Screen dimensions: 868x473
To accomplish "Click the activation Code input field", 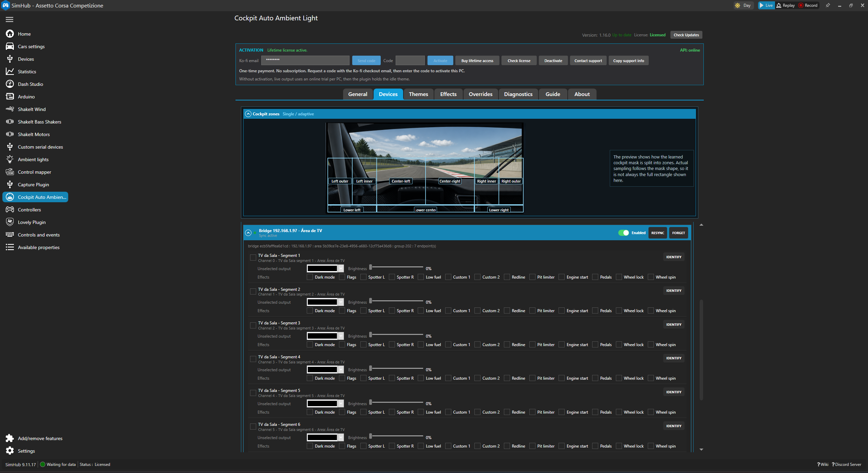I will click(x=410, y=60).
